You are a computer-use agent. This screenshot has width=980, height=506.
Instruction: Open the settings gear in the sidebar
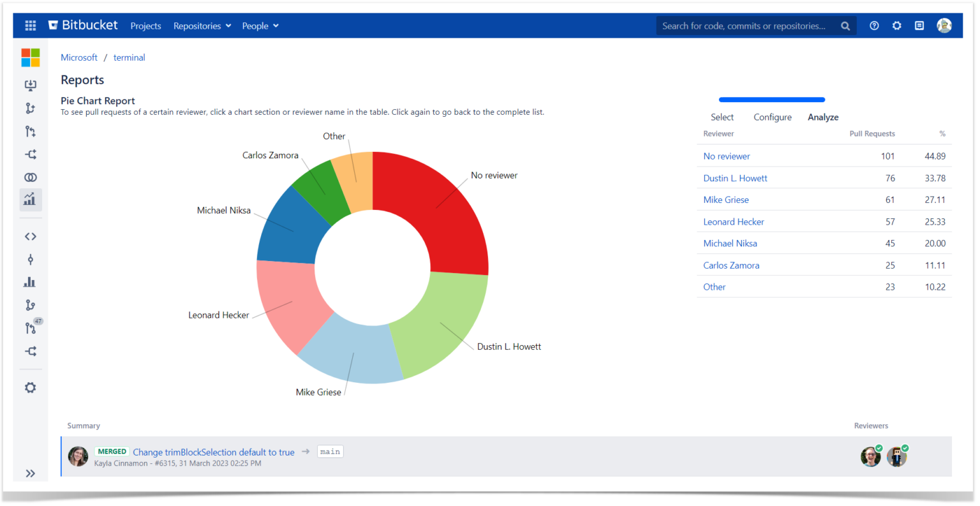point(30,387)
